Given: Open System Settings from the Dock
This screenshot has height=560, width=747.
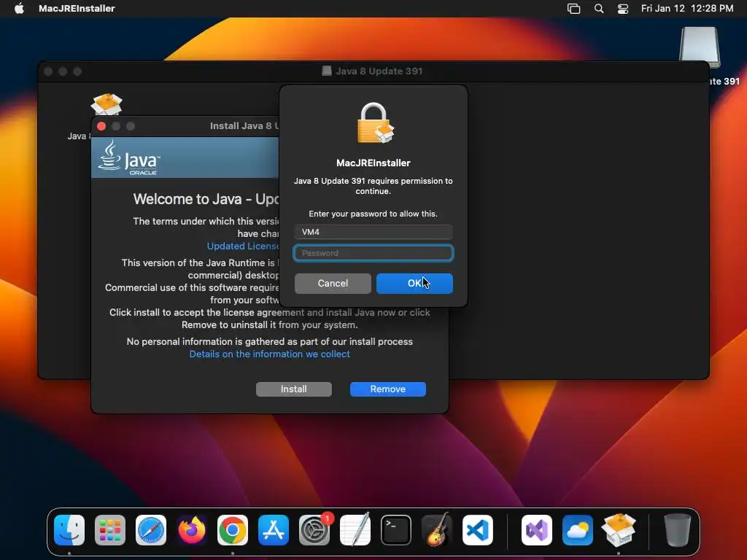Looking at the screenshot, I should 314,530.
